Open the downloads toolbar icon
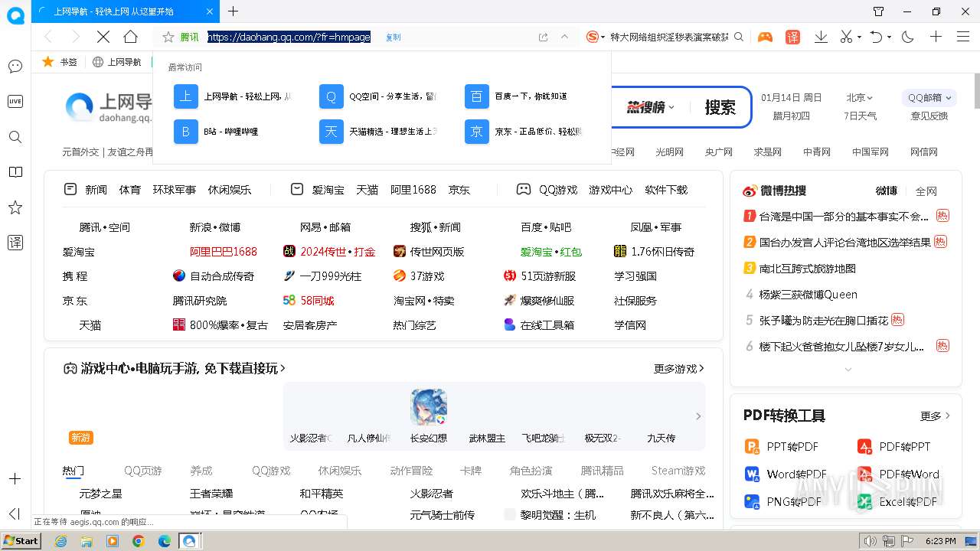This screenshot has width=980, height=551. tap(821, 37)
